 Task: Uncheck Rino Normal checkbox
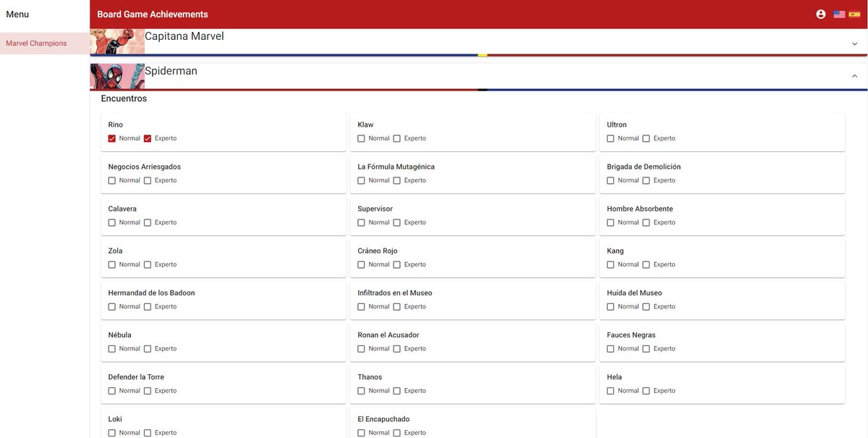click(x=112, y=138)
